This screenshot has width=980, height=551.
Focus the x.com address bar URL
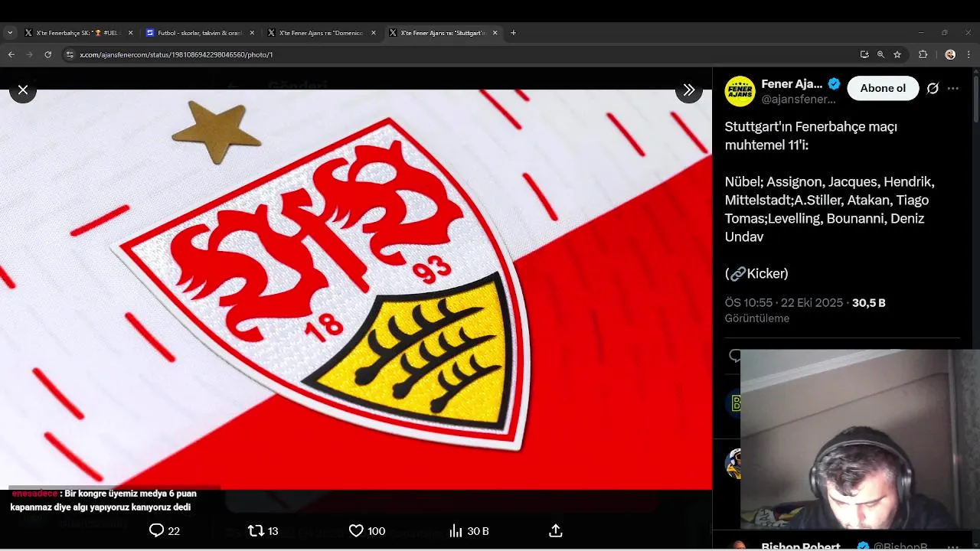(x=176, y=54)
